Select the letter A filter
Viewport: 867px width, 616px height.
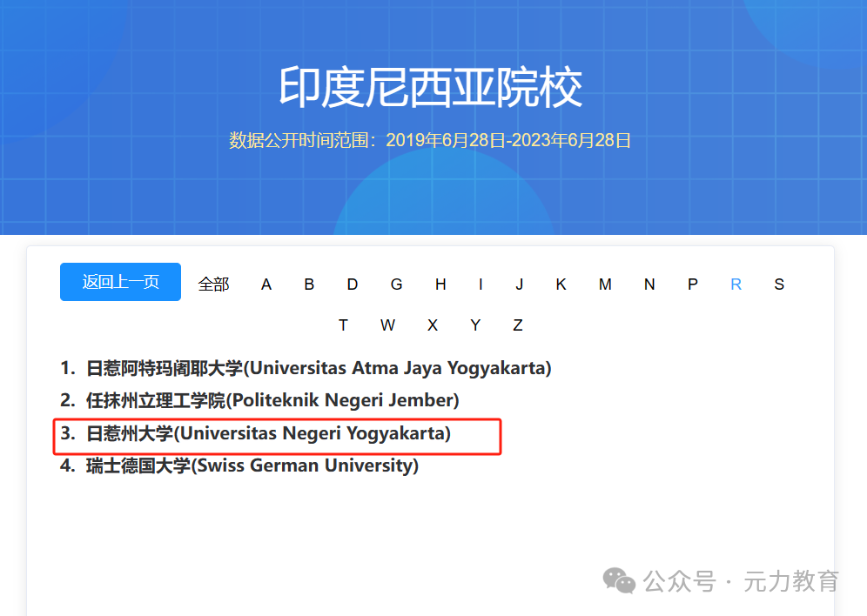(266, 284)
